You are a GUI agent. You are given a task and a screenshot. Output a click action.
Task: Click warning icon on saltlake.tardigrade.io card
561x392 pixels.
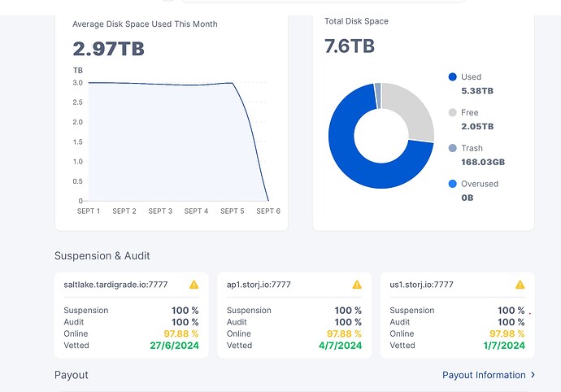[194, 285]
